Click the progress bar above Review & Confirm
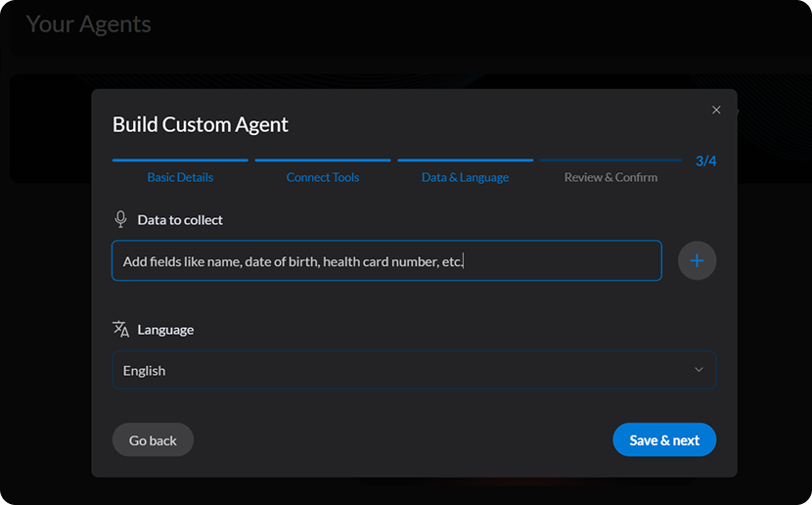The width and height of the screenshot is (812, 505). pos(610,160)
